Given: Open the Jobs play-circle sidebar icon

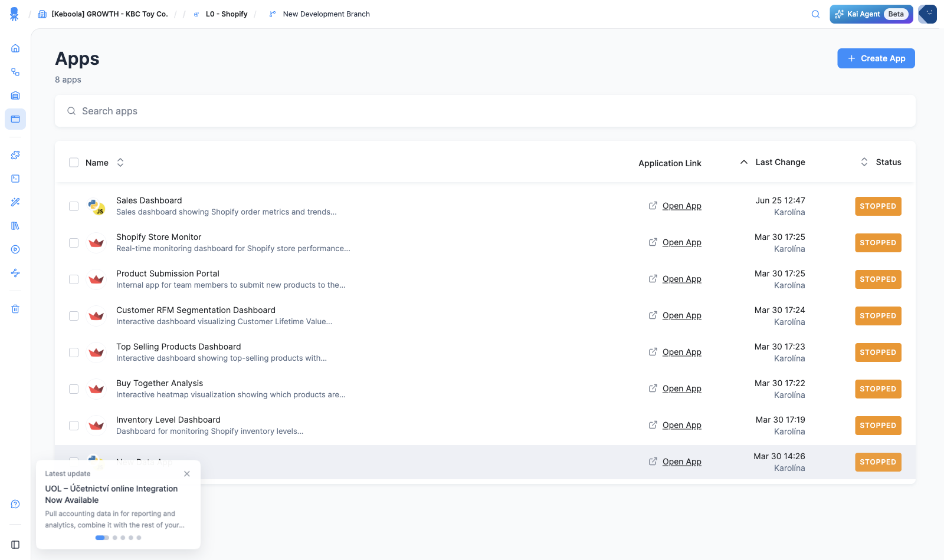Looking at the screenshot, I should (15, 249).
